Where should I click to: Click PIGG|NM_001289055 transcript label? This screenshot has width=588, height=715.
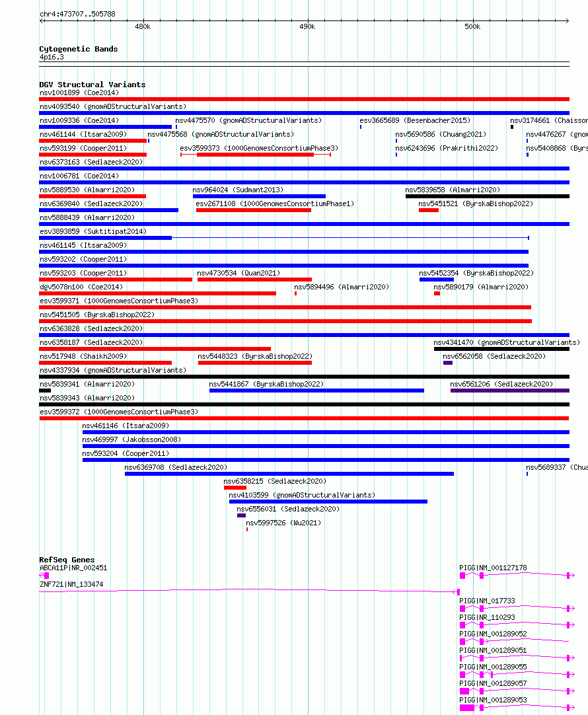pos(493,667)
